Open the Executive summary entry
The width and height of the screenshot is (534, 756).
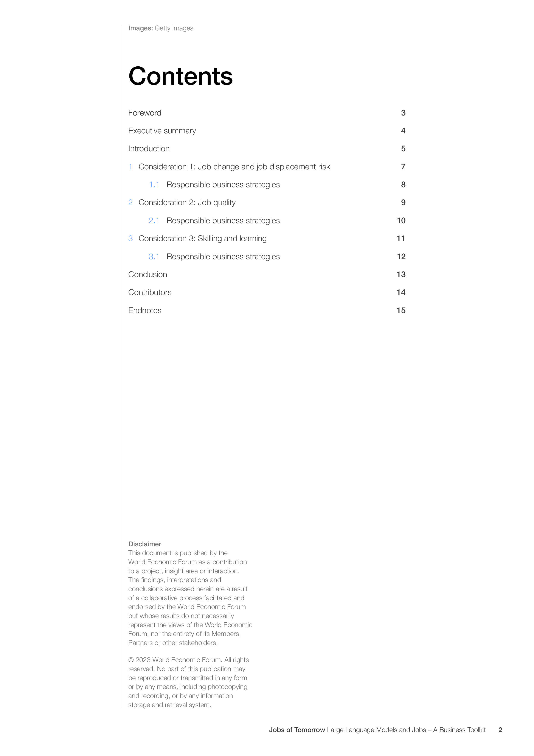pos(162,131)
